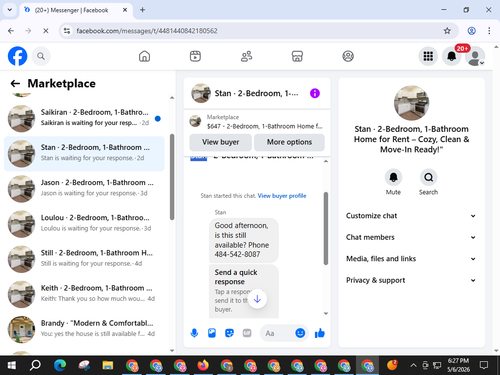Open the nine-dot Menu grid icon
Viewport: 500px width, 375px height.
point(428,56)
